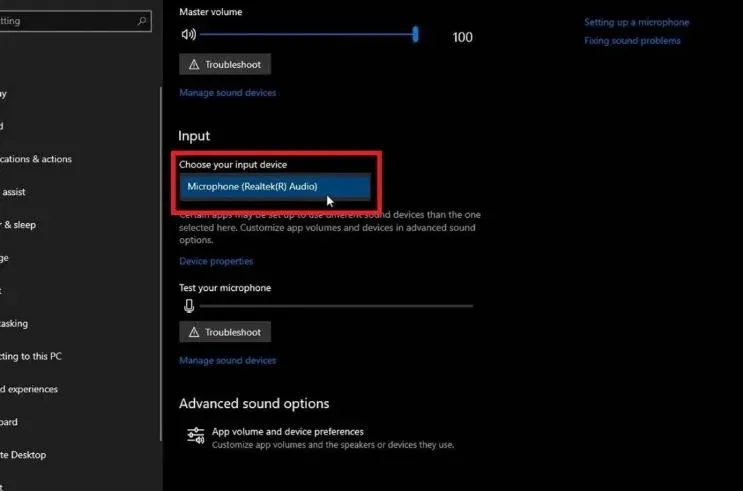Screen dimensions: 743x491
Task: Switch to Shared experiences in the sidebar
Action: 29,389
